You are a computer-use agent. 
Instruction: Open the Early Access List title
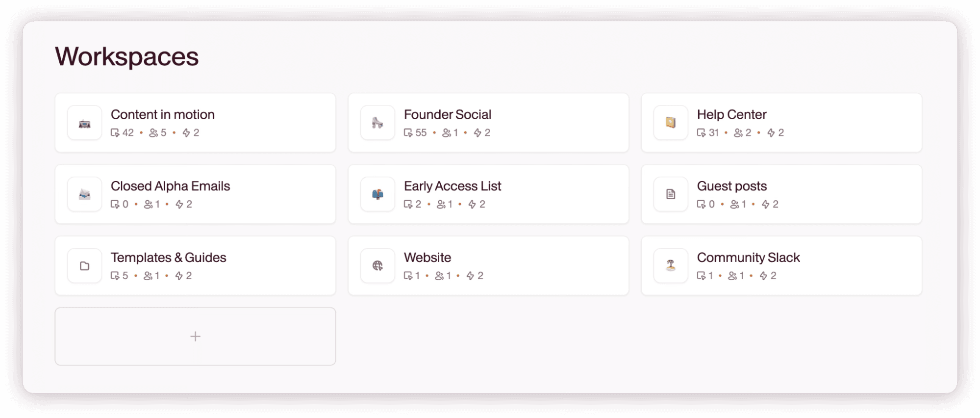pos(452,186)
